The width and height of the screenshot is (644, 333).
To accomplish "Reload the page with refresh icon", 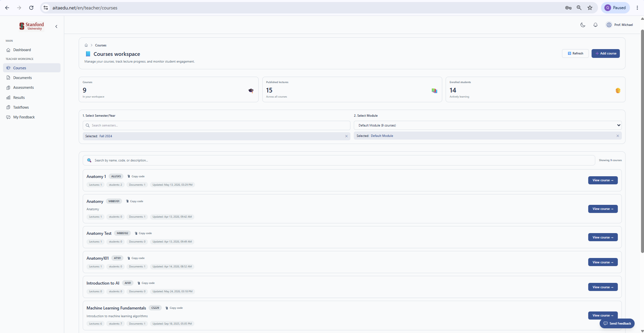I will 31,8.
